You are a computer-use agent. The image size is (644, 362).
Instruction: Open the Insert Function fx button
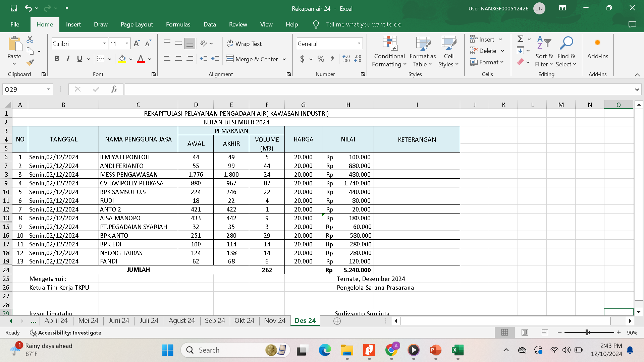pyautogui.click(x=114, y=89)
